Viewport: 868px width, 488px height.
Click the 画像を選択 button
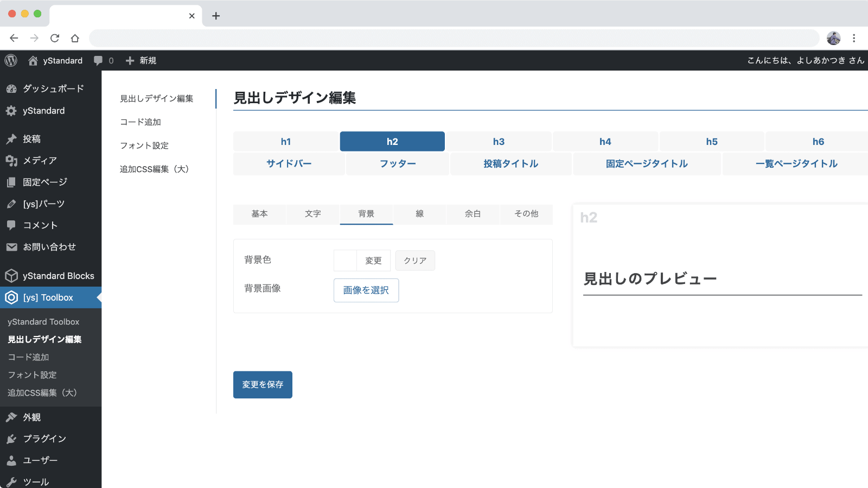click(x=366, y=290)
